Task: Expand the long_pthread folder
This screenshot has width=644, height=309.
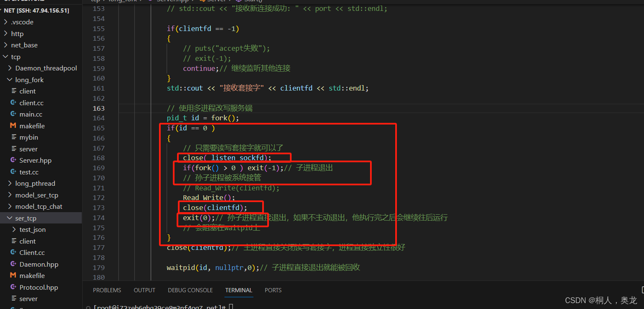Action: [x=10, y=183]
